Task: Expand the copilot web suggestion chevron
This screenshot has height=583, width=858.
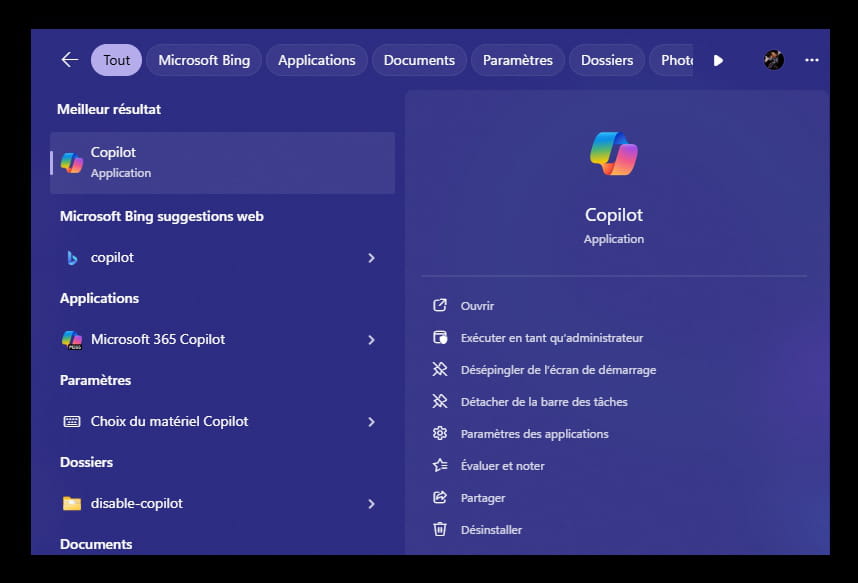Action: (372, 258)
